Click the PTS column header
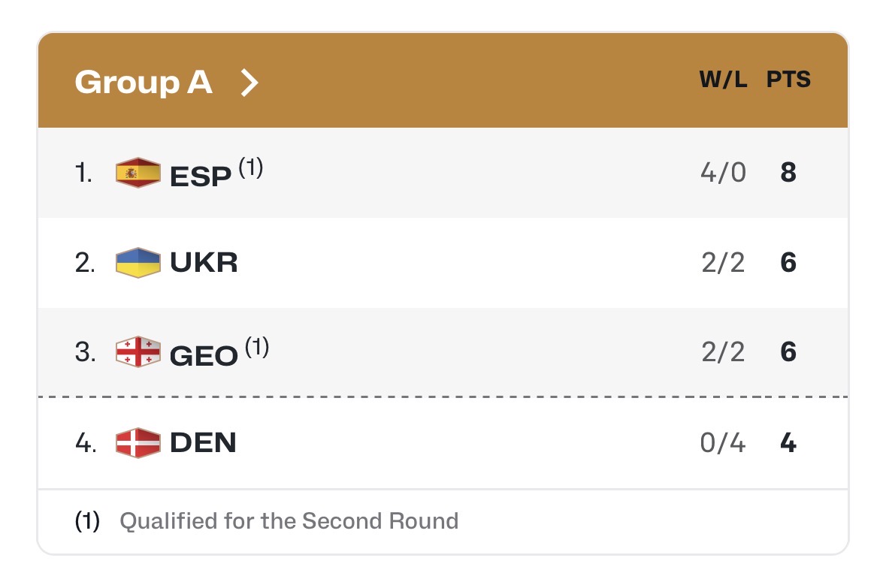This screenshot has width=886, height=588. point(788,80)
